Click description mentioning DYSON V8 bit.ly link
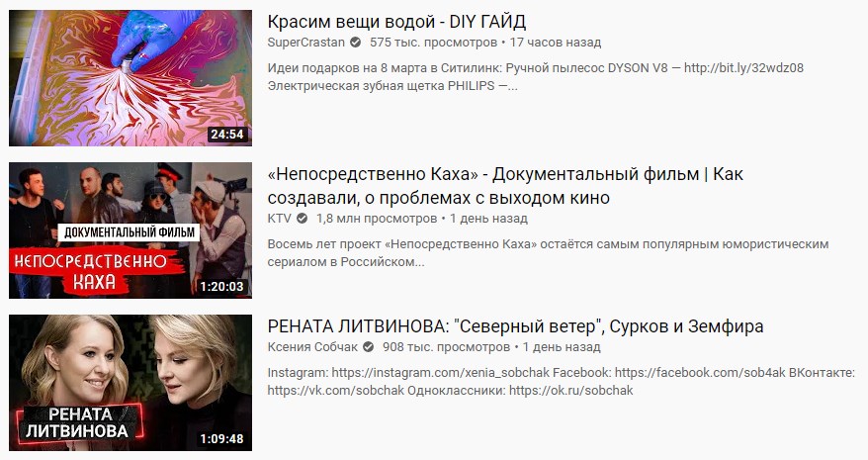This screenshot has height=460, width=868. point(535,77)
